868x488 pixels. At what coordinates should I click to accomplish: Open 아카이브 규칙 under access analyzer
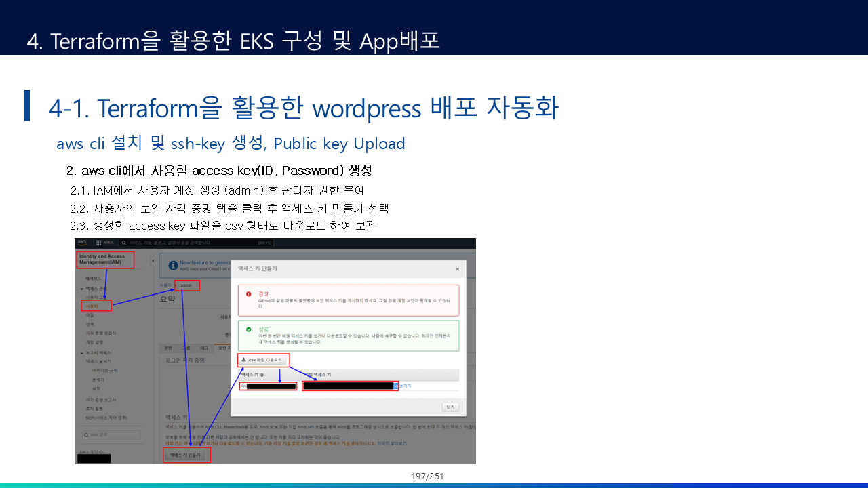coord(105,371)
